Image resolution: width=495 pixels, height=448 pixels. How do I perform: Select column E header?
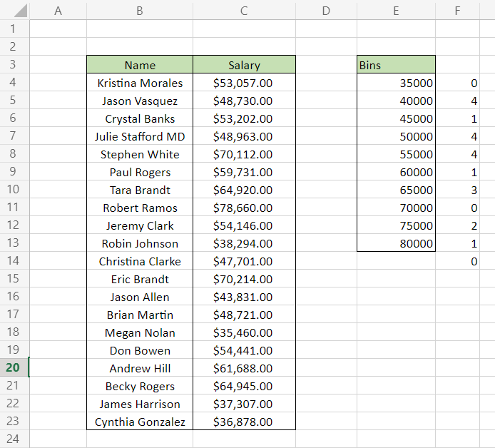(396, 11)
